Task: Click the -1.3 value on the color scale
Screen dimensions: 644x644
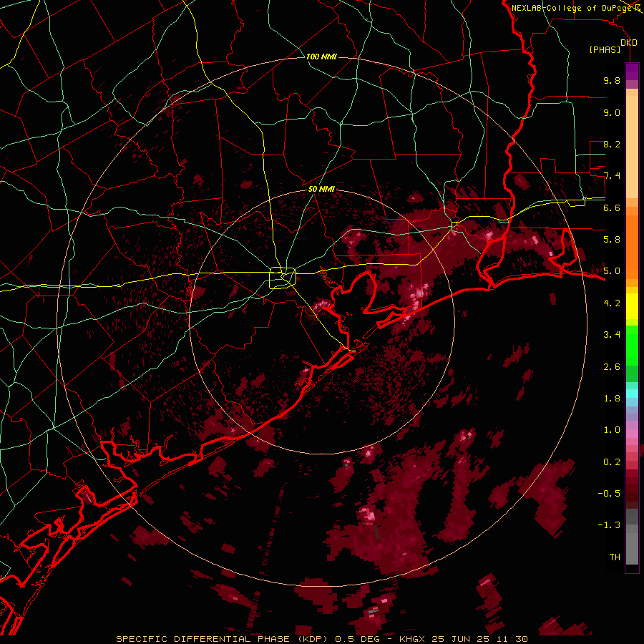Action: pos(609,525)
